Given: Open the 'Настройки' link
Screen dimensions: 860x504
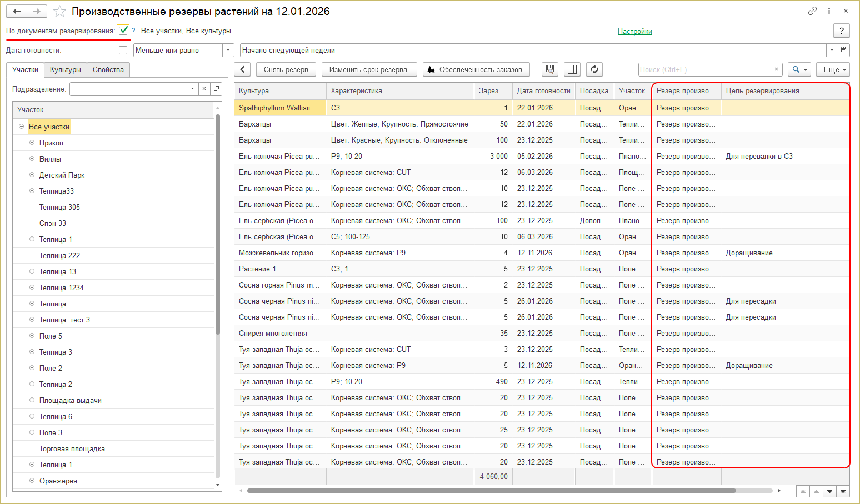Looking at the screenshot, I should pos(634,31).
